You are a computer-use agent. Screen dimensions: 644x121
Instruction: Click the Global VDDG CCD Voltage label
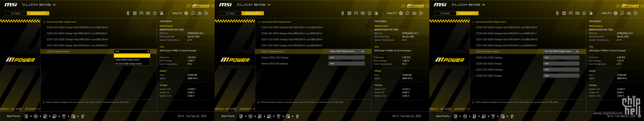pos(275,58)
